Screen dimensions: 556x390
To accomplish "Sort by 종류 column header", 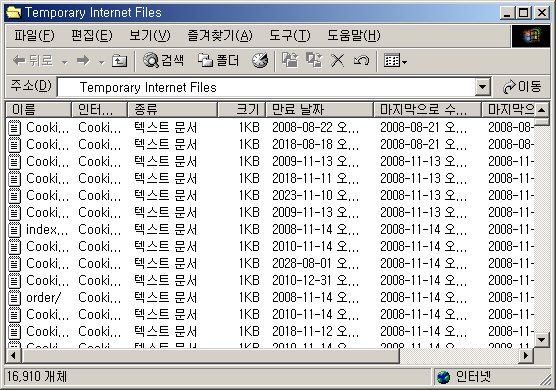I will click(x=172, y=110).
